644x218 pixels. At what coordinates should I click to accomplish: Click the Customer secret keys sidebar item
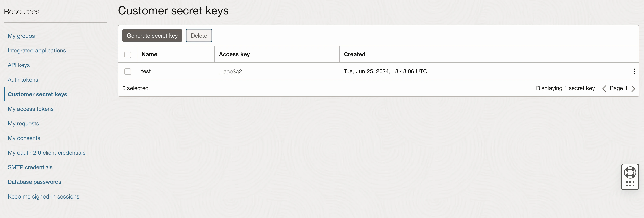point(37,94)
